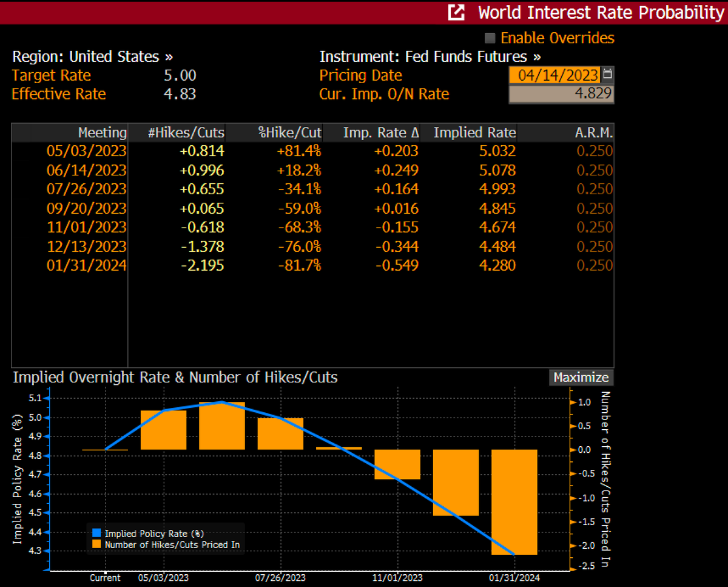Select the 12/13/2023 meeting row

point(312,246)
